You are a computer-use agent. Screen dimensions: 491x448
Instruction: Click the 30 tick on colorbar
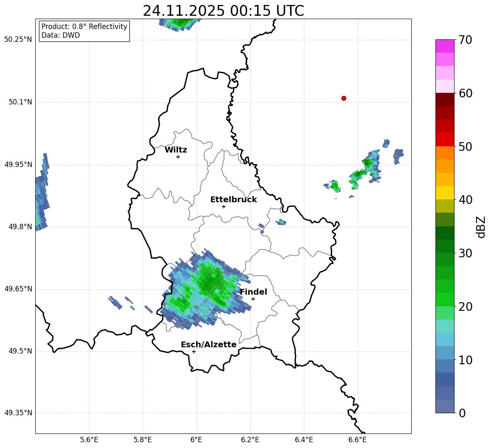pyautogui.click(x=465, y=253)
